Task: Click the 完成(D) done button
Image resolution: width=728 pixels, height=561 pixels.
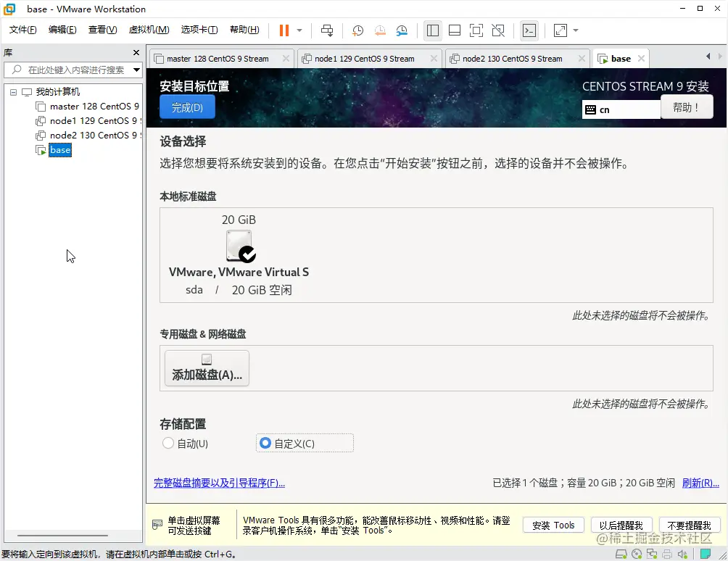Action: point(187,107)
